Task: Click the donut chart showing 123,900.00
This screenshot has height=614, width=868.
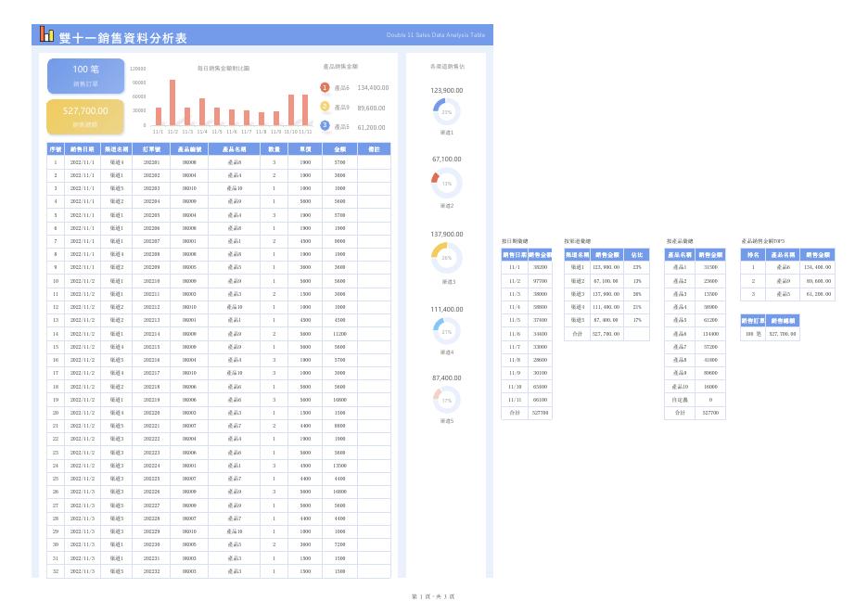Action: pos(446,112)
